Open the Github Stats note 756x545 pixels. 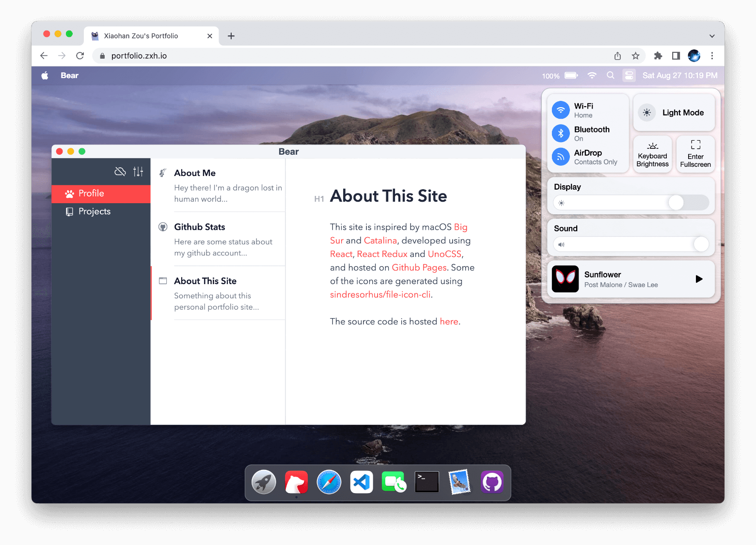pos(218,239)
